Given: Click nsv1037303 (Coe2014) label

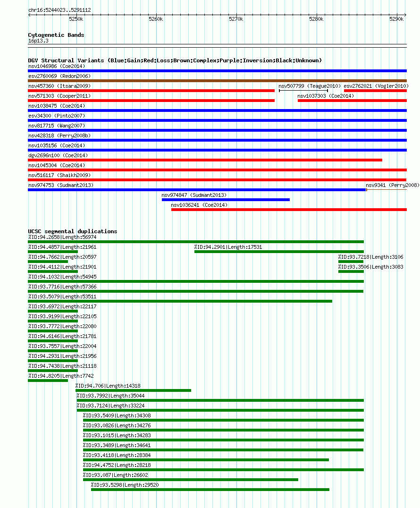Looking at the screenshot, I should click(x=326, y=96).
